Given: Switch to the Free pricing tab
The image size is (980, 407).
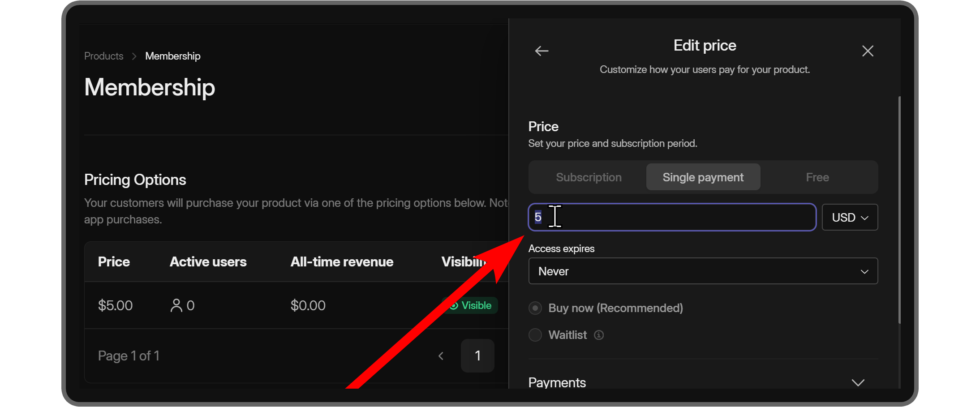Looking at the screenshot, I should 817,177.
